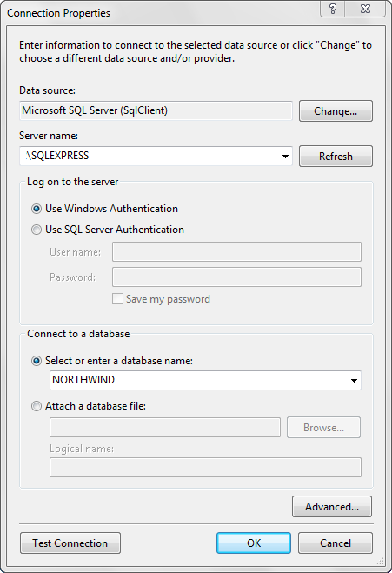Tick the Save my password checkbox
The image size is (392, 573).
(x=117, y=299)
